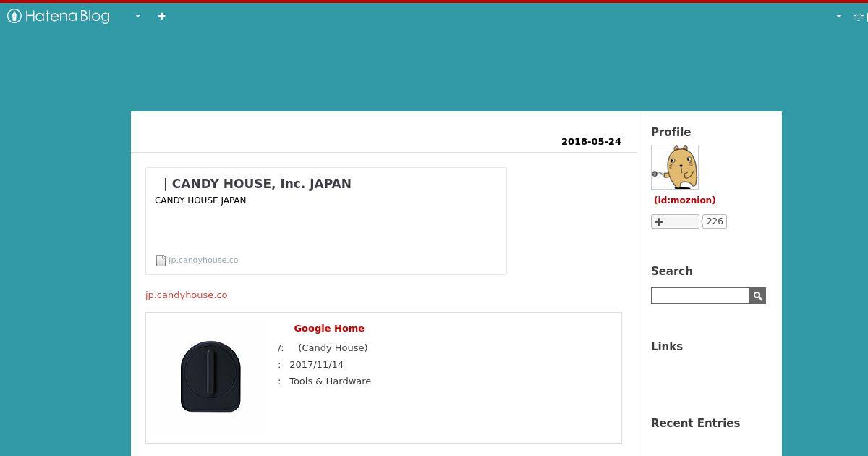
Task: Click the CANDY HOUSE JAPAN description text
Action: click(x=200, y=200)
